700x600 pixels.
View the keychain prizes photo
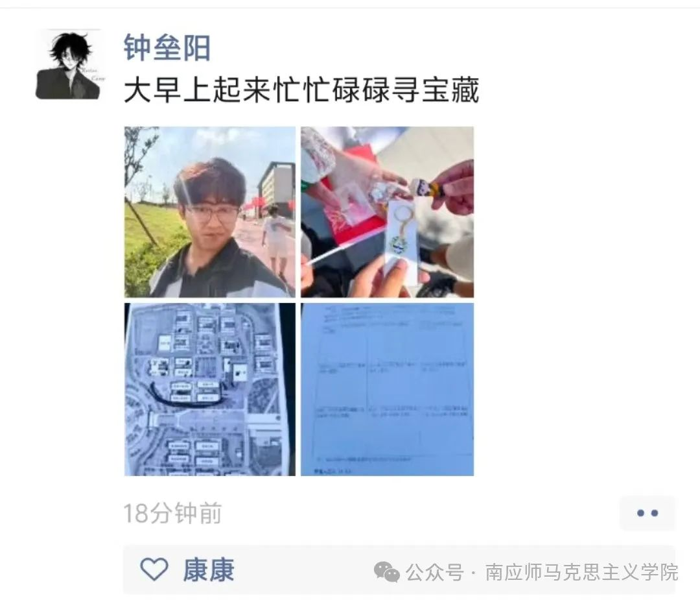click(387, 212)
